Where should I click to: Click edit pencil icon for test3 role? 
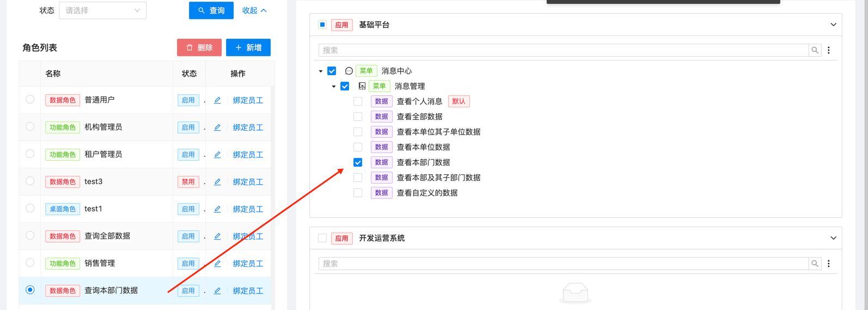click(217, 182)
